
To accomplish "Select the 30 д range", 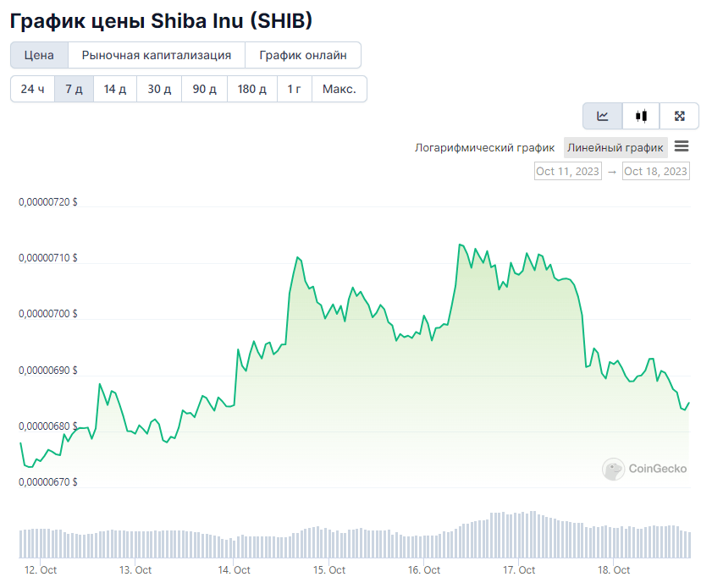I will pos(160,89).
